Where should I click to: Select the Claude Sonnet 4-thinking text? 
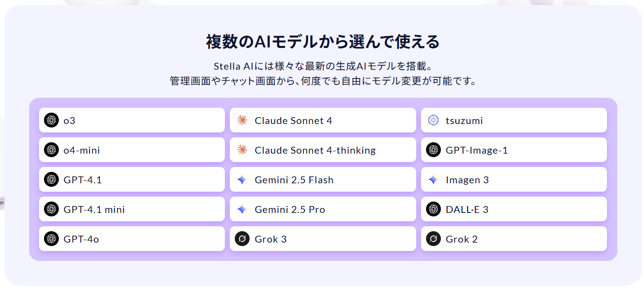315,150
